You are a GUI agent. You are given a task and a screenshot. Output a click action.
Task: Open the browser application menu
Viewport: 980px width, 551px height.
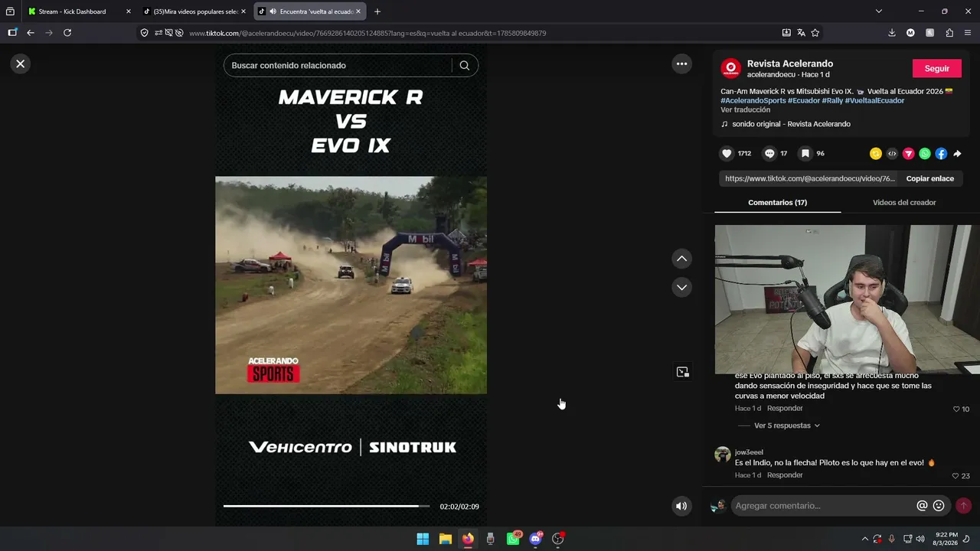click(x=969, y=33)
